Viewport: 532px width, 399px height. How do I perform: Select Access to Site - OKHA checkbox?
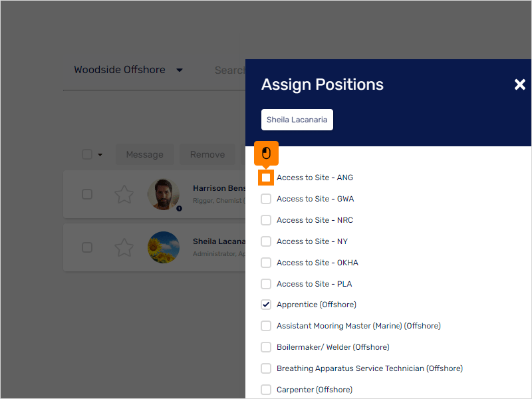[x=266, y=263]
